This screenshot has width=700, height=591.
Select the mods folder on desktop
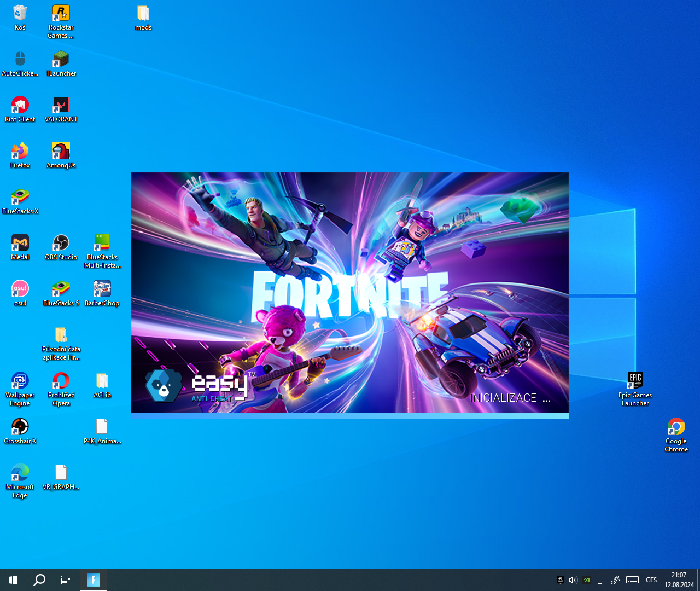pos(143,18)
